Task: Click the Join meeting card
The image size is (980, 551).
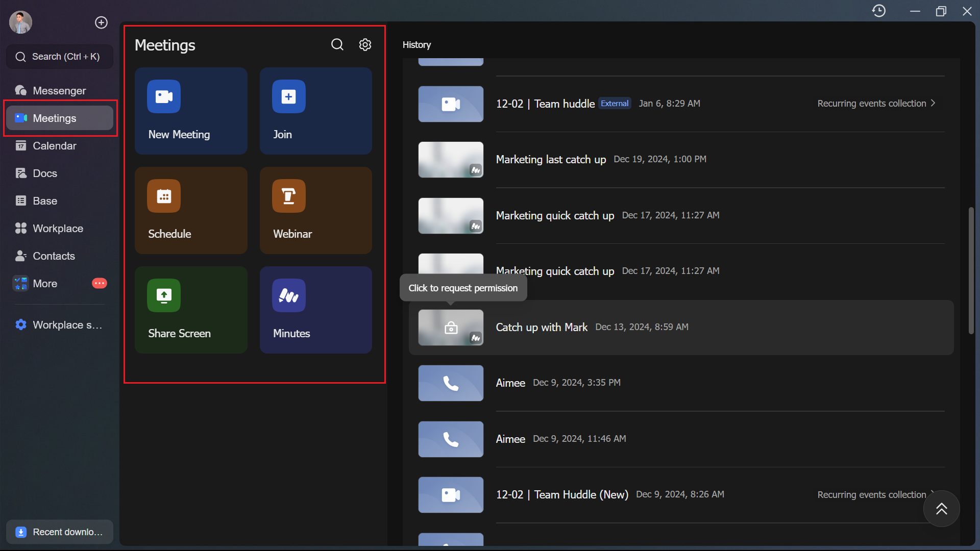Action: [x=316, y=111]
